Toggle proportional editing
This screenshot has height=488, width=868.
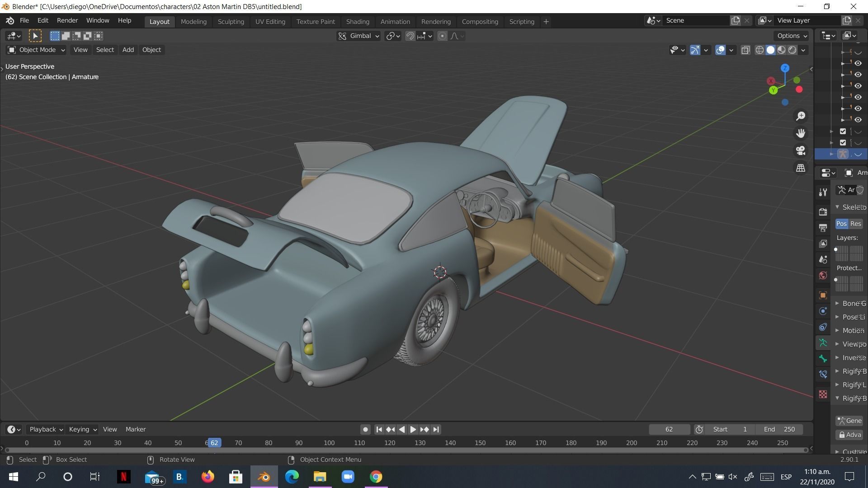point(443,36)
